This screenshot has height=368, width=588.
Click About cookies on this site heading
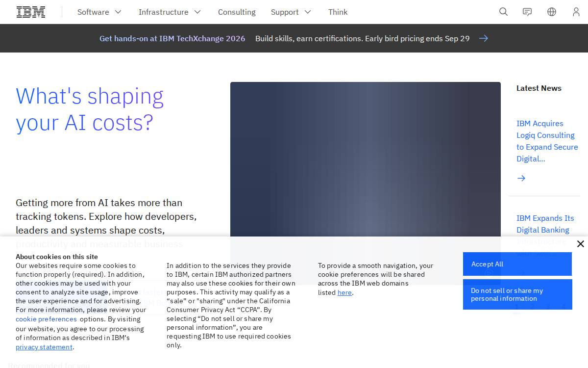click(x=57, y=257)
